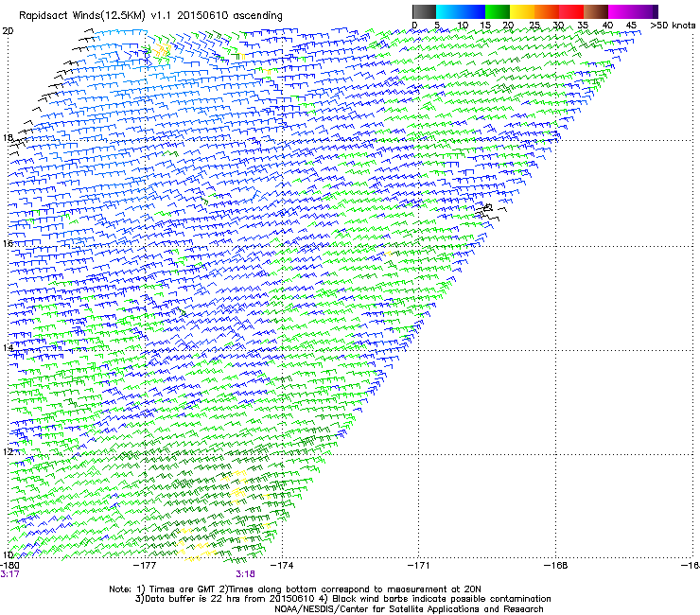Click the green 15-20 knots color bar segment
Screen dimensions: 700x615
pyautogui.click(x=498, y=11)
